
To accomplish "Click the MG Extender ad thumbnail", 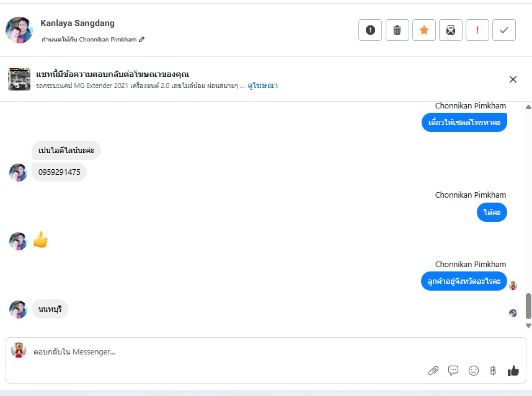I will pyautogui.click(x=19, y=79).
